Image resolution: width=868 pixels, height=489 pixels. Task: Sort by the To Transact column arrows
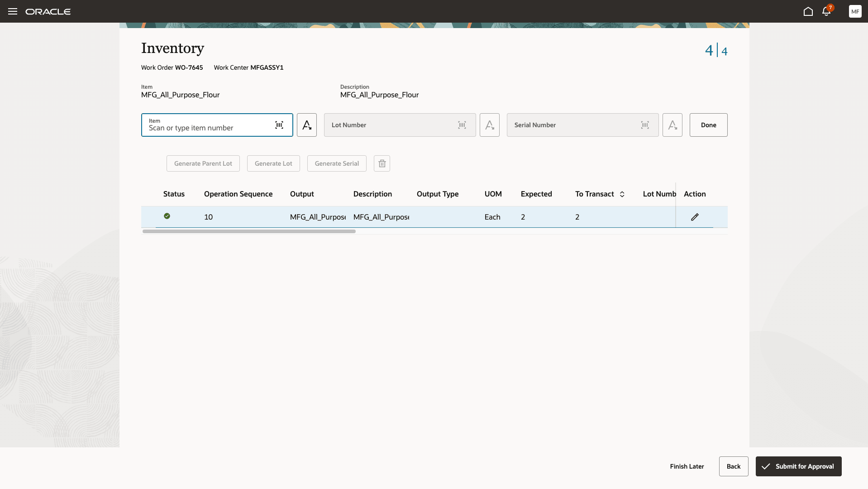(622, 194)
